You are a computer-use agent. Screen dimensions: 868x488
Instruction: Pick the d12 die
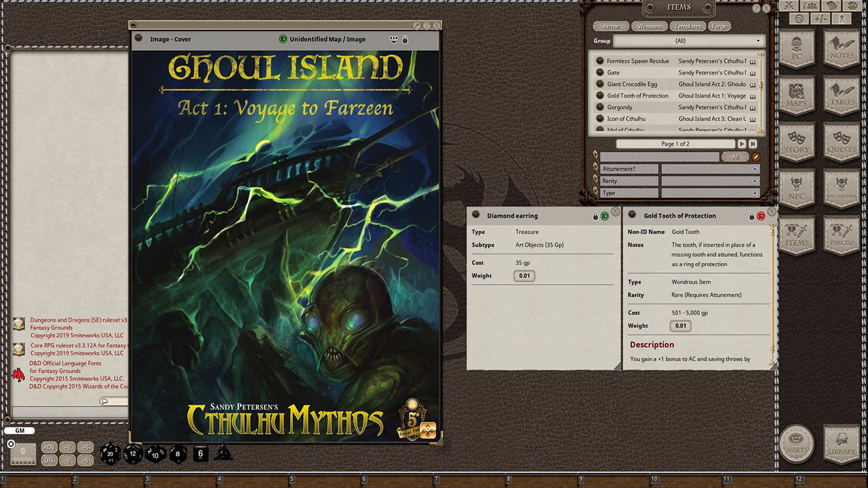point(134,454)
